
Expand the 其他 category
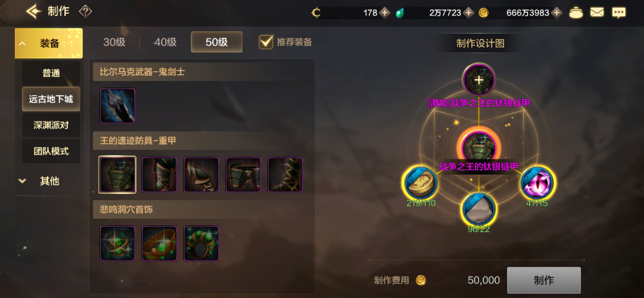click(48, 181)
